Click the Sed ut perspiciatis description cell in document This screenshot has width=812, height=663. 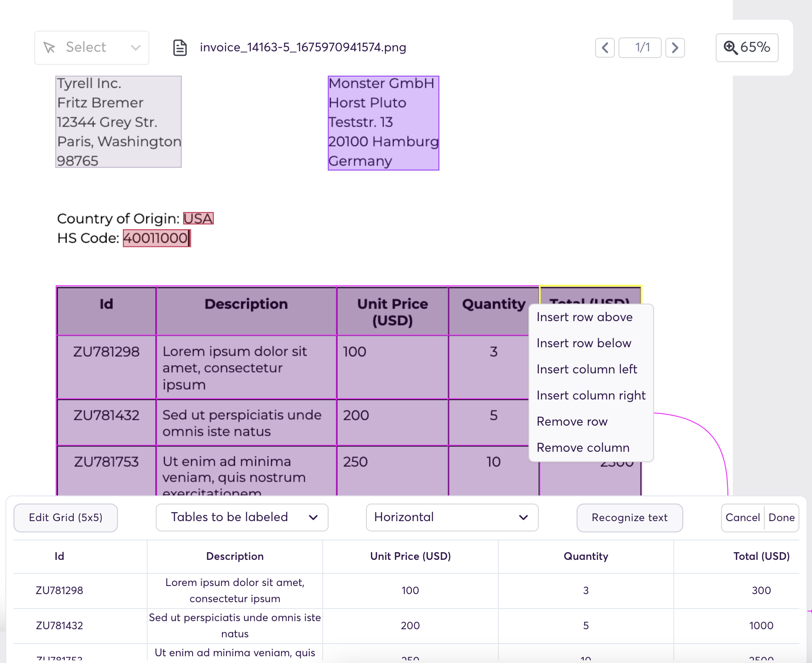point(246,422)
